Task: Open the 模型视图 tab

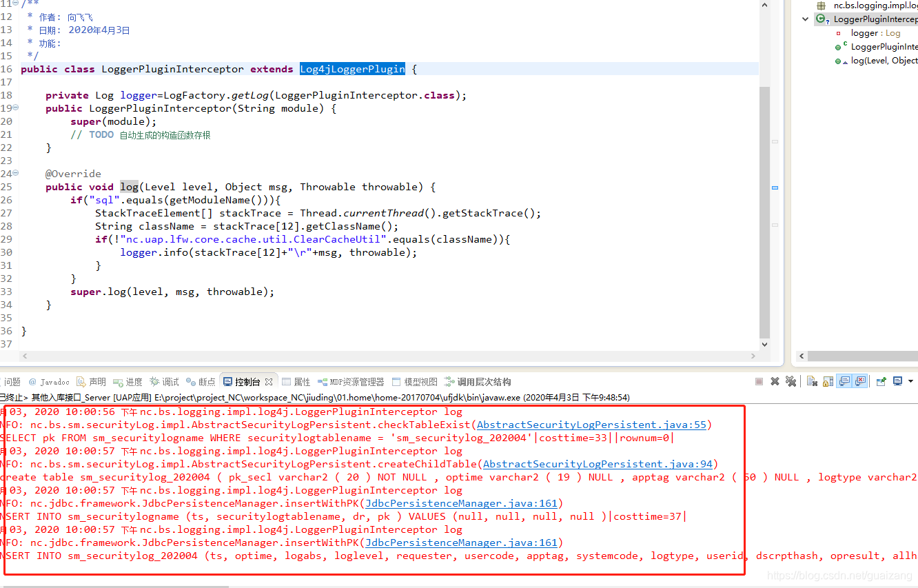Action: 415,382
